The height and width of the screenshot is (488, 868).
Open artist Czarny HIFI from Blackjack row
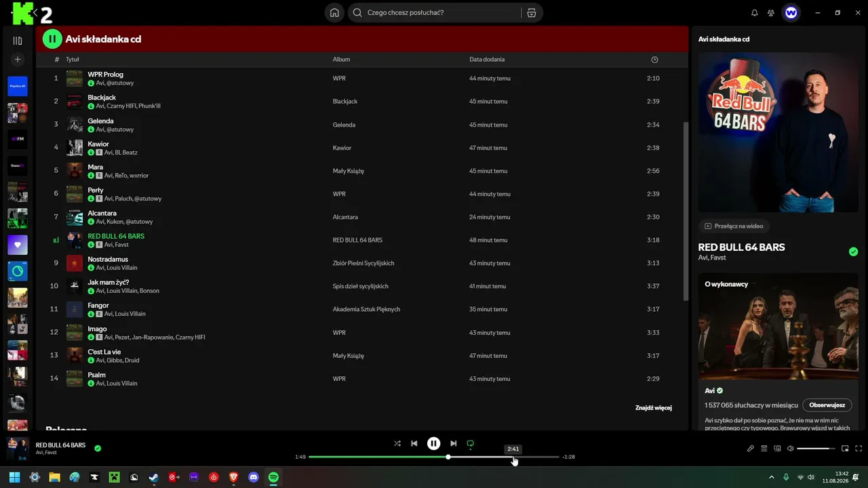(x=121, y=106)
